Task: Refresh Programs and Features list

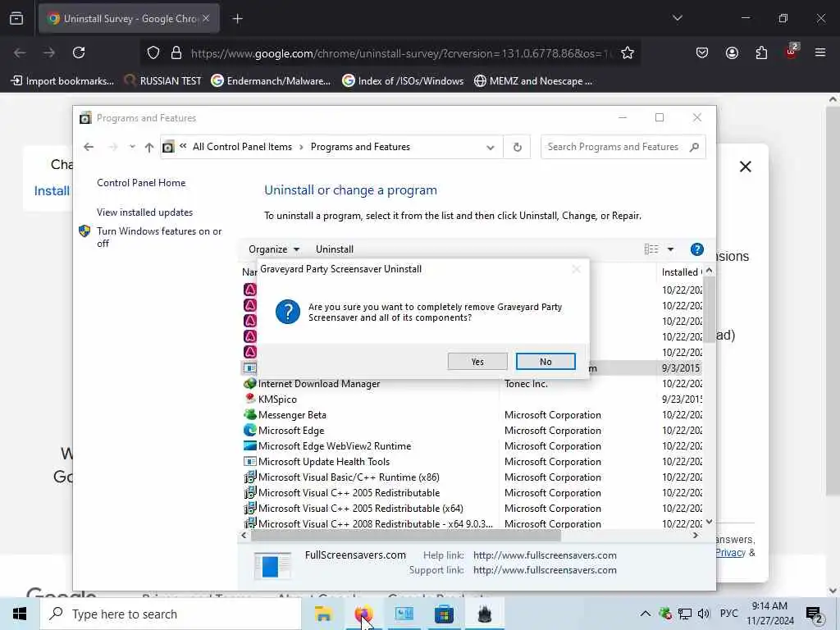Action: [517, 148]
